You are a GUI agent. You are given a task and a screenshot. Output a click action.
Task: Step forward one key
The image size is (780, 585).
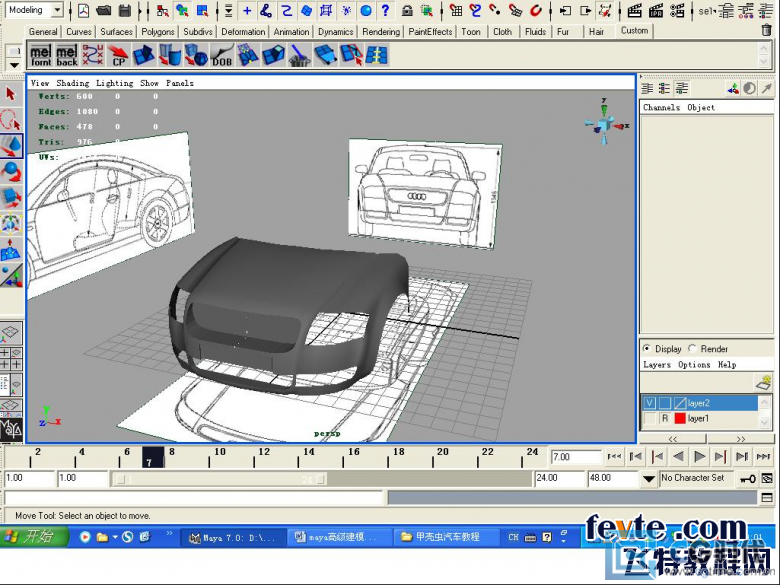tap(720, 457)
